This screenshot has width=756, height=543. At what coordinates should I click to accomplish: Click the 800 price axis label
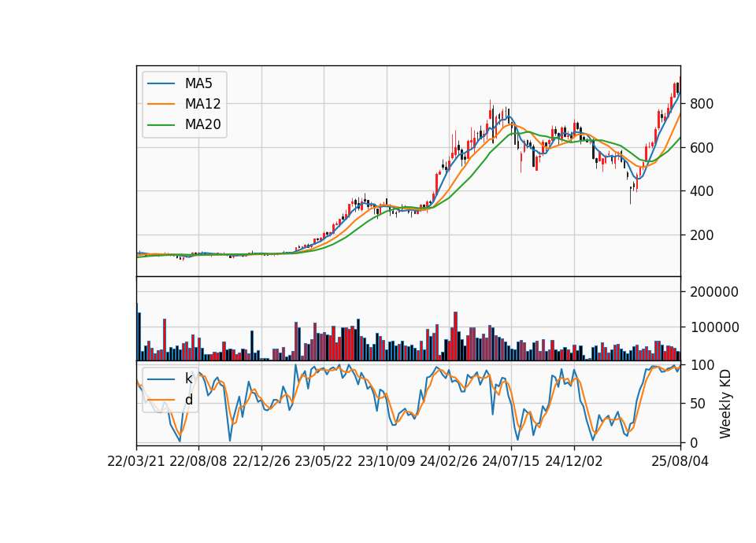tap(702, 104)
